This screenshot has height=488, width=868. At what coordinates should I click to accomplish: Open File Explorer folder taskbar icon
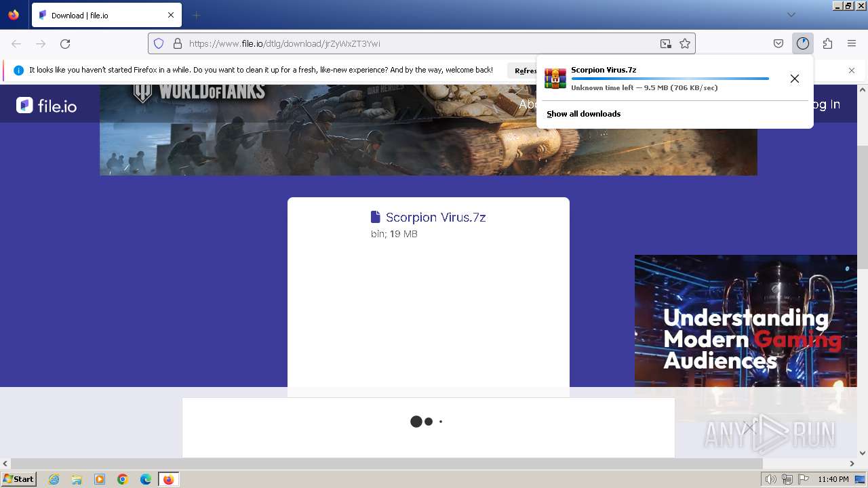pos(77,479)
